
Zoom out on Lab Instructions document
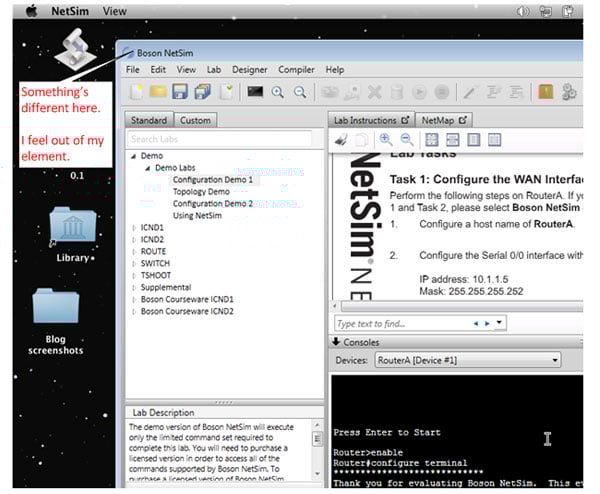pos(407,139)
